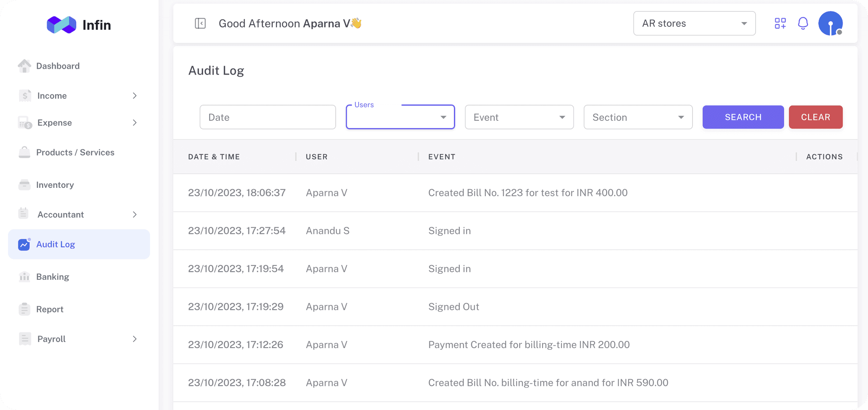Select the Products / Services bag icon
Viewport: 868px width, 410px height.
point(25,152)
